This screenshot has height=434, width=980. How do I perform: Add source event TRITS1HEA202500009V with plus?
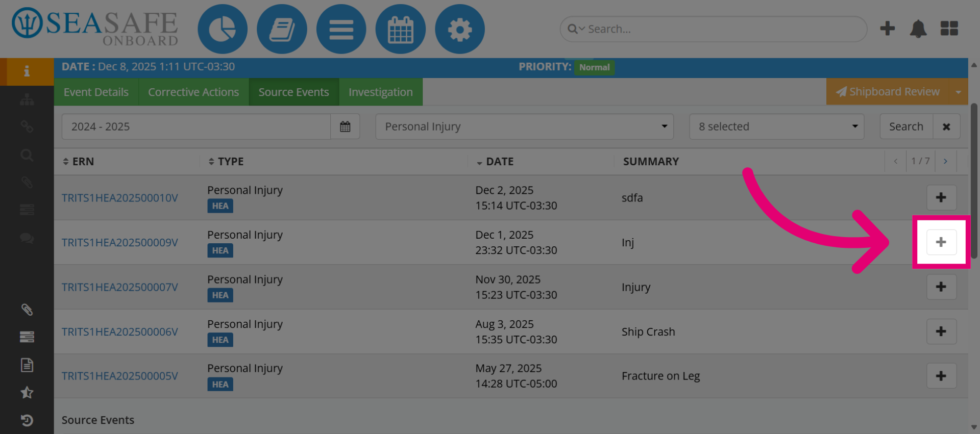tap(941, 242)
